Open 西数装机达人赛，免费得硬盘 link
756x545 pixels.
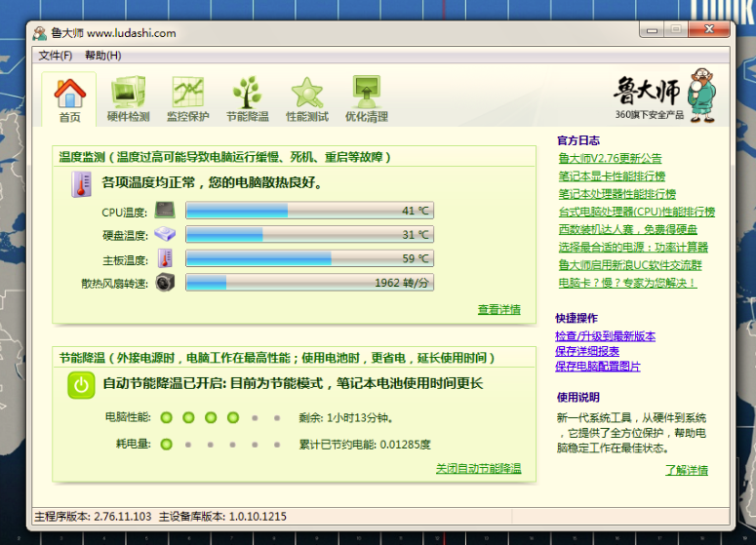click(x=628, y=229)
